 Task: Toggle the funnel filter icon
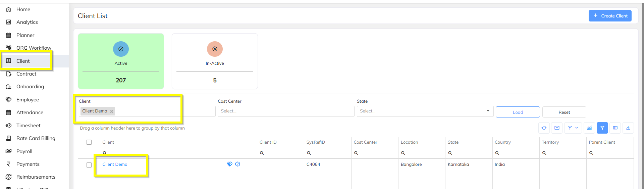[x=602, y=128]
